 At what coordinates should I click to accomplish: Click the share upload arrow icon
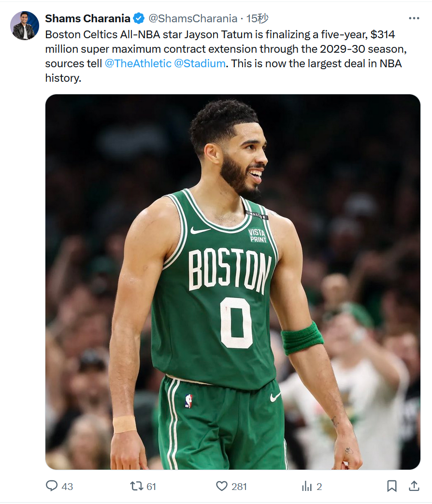coord(414,486)
